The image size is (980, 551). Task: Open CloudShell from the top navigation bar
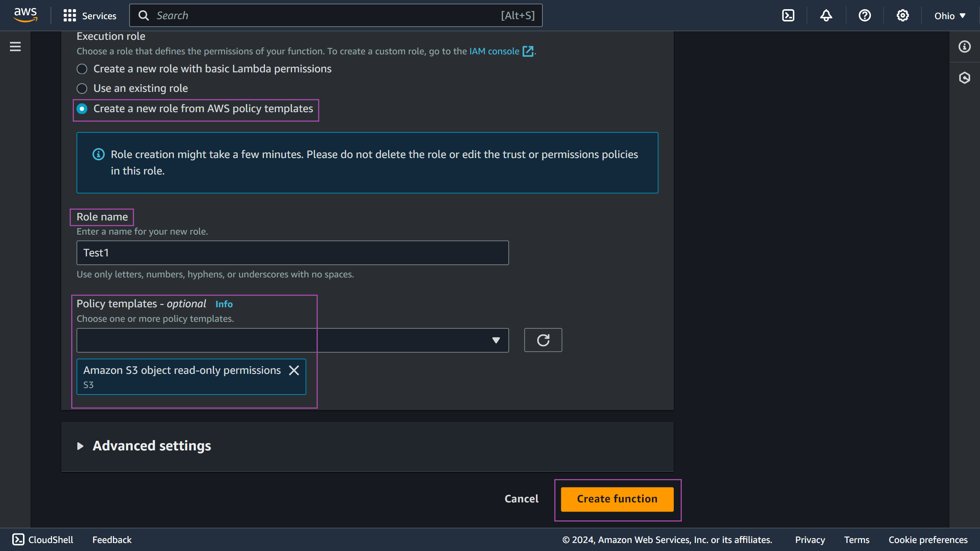(x=788, y=16)
